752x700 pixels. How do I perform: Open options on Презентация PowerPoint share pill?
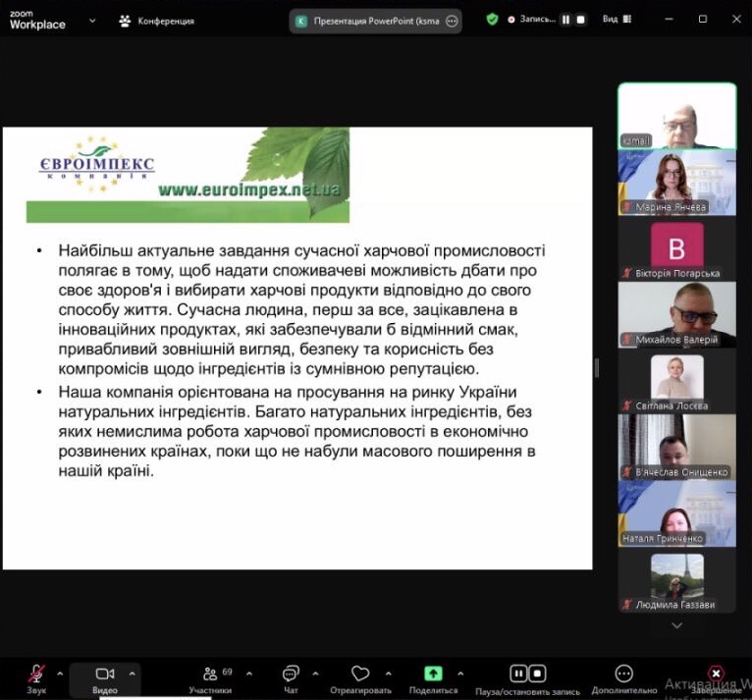[452, 21]
